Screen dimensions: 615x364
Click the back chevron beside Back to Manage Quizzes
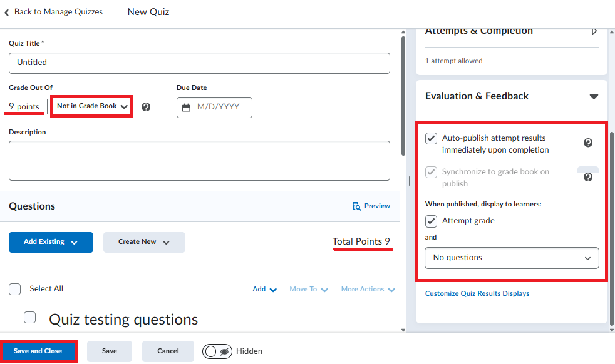[7, 11]
